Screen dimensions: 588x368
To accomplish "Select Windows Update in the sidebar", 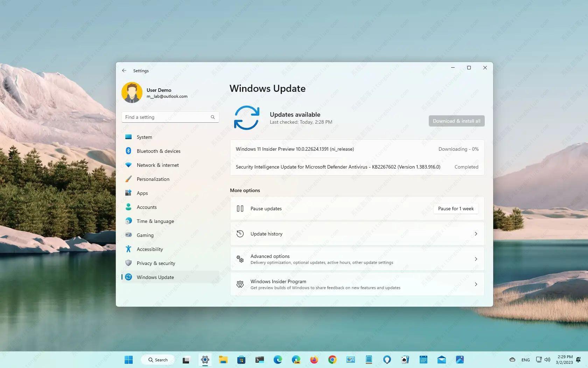I will pos(155,277).
